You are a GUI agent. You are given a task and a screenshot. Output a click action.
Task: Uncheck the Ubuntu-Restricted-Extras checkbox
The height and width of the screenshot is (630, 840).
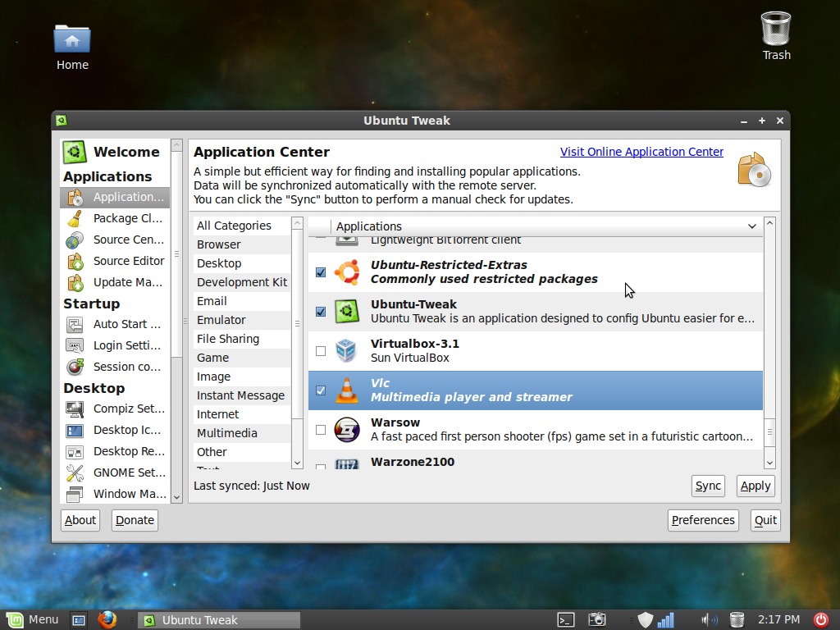click(321, 272)
